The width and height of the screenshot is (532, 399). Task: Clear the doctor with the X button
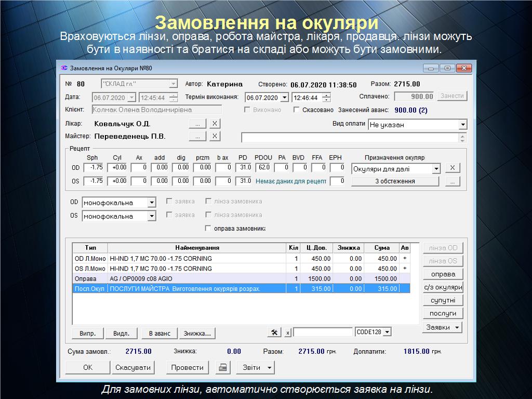click(215, 124)
